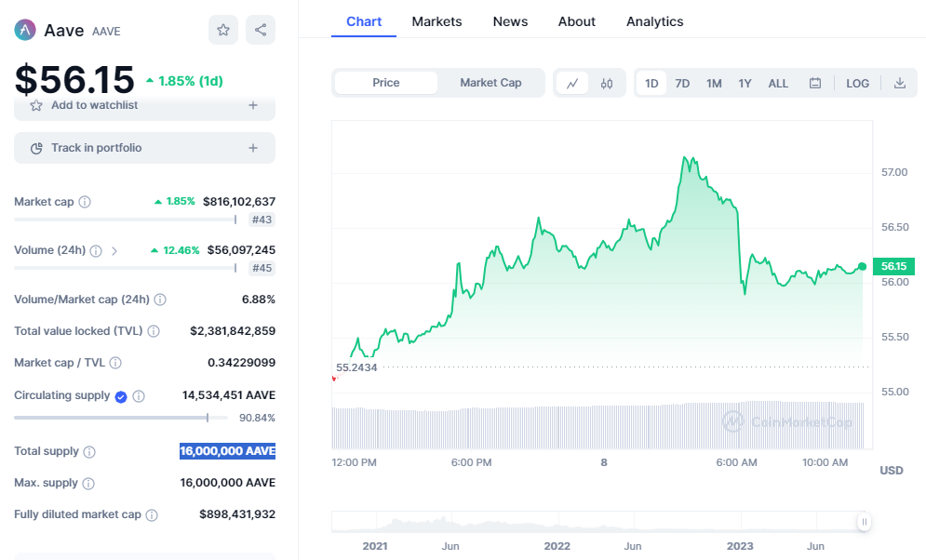Select the Market Cap chart toggle

(x=490, y=83)
